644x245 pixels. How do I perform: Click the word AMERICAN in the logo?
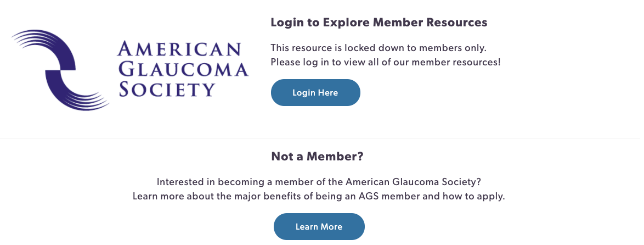click(x=179, y=50)
